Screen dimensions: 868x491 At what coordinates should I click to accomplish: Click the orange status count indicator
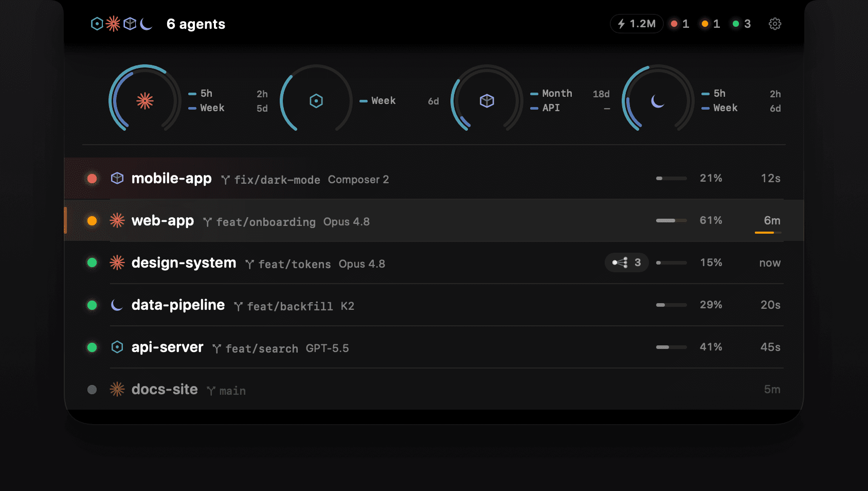coord(711,24)
